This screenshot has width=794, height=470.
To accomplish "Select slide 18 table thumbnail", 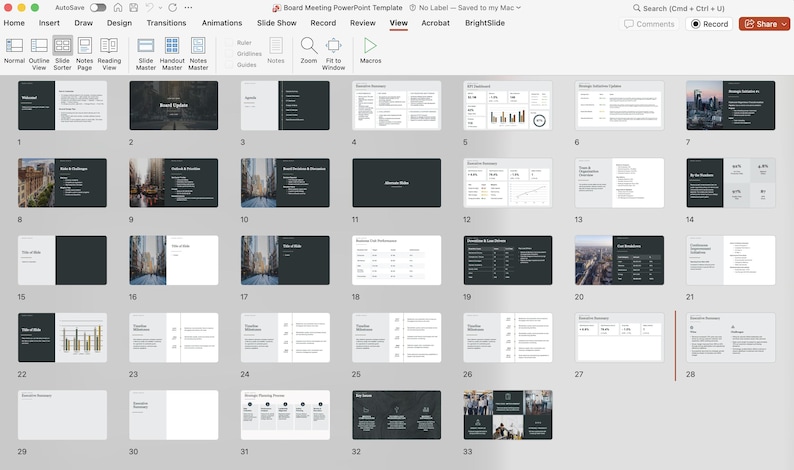I will click(396, 260).
